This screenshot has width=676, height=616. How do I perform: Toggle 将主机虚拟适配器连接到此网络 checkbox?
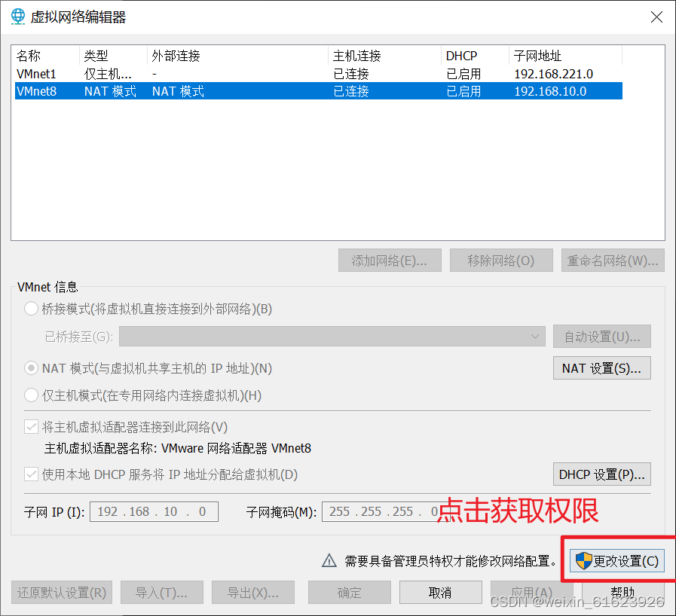pyautogui.click(x=31, y=427)
